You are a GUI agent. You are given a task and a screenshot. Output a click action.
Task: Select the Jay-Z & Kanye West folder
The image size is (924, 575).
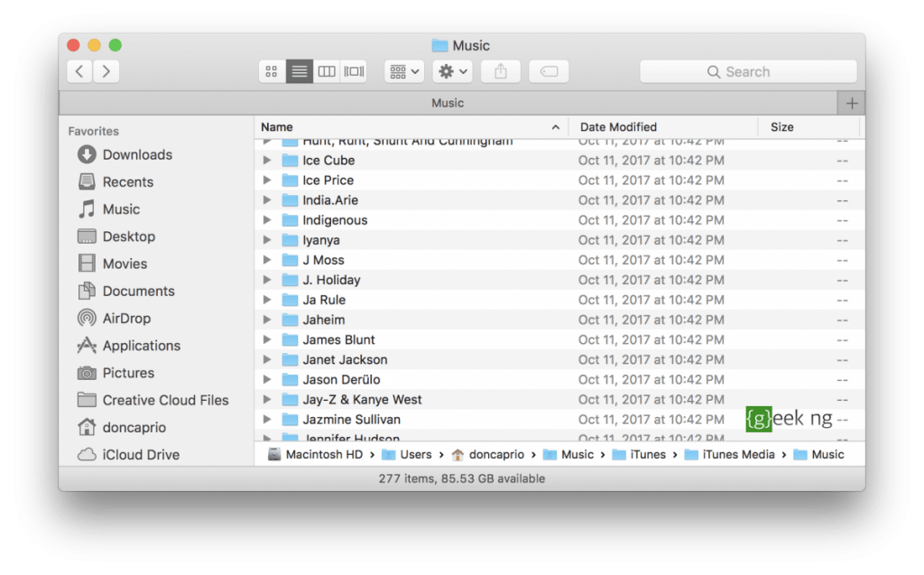[x=559, y=400]
